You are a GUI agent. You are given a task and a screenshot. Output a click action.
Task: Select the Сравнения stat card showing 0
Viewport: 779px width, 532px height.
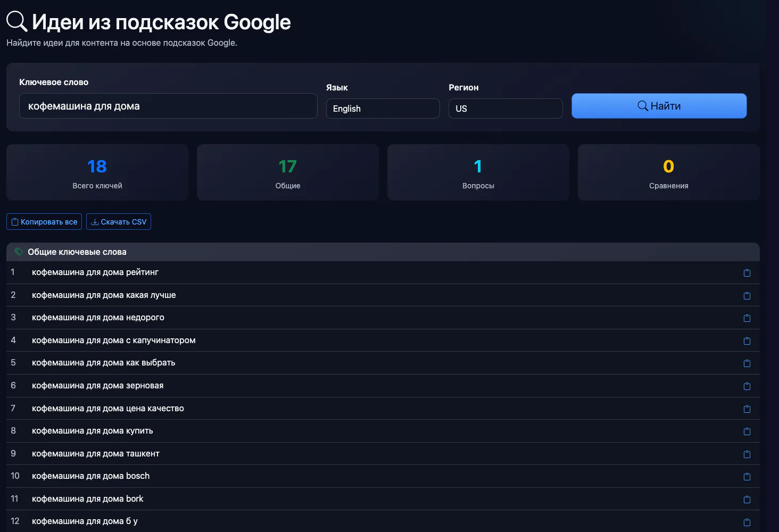click(669, 172)
